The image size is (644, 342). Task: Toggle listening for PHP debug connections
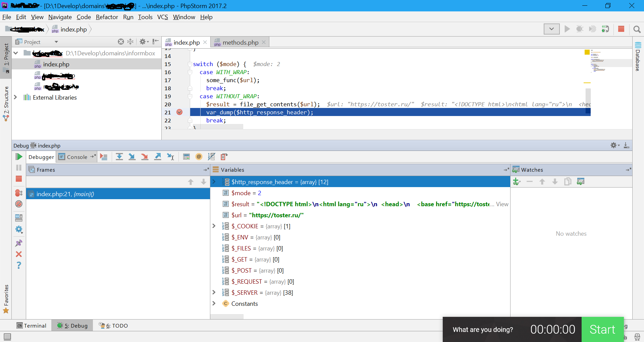pos(605,29)
